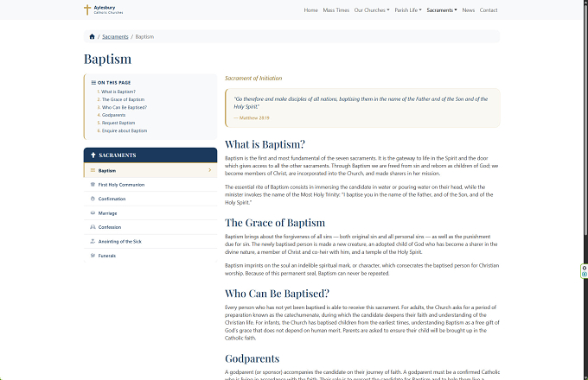Open Funerals page in sidebar
Viewport: 588px width, 380px height.
pos(150,256)
